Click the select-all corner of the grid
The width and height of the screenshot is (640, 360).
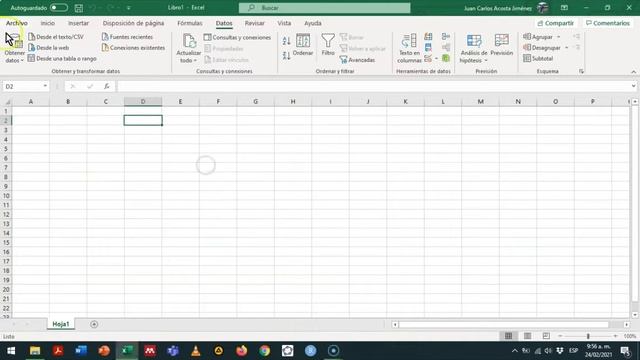(x=6, y=102)
